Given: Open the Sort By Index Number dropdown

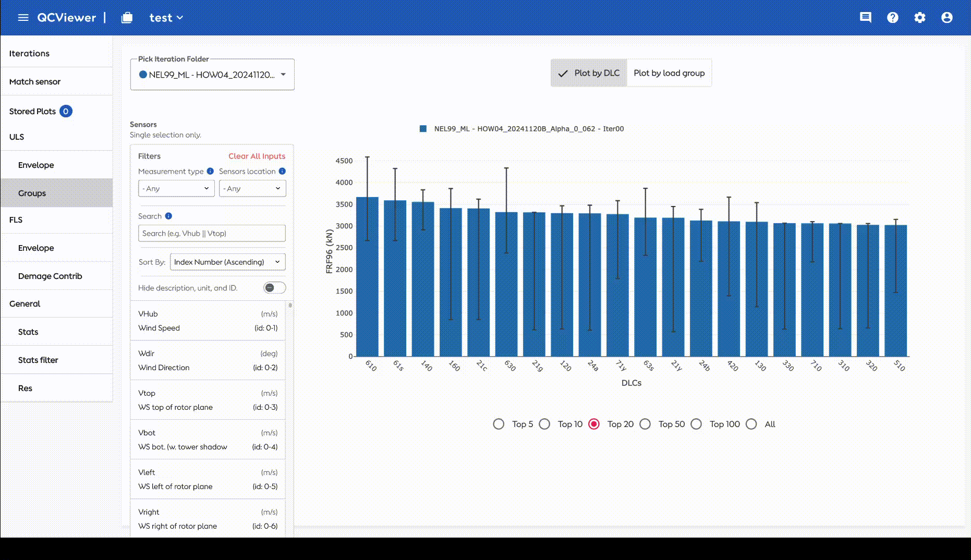Looking at the screenshot, I should tap(228, 262).
